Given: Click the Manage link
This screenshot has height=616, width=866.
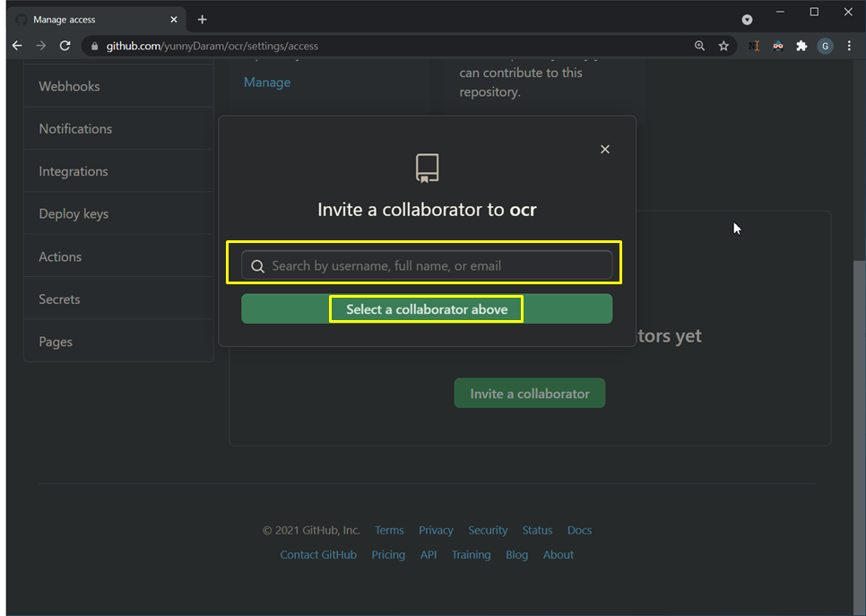Looking at the screenshot, I should click(267, 82).
